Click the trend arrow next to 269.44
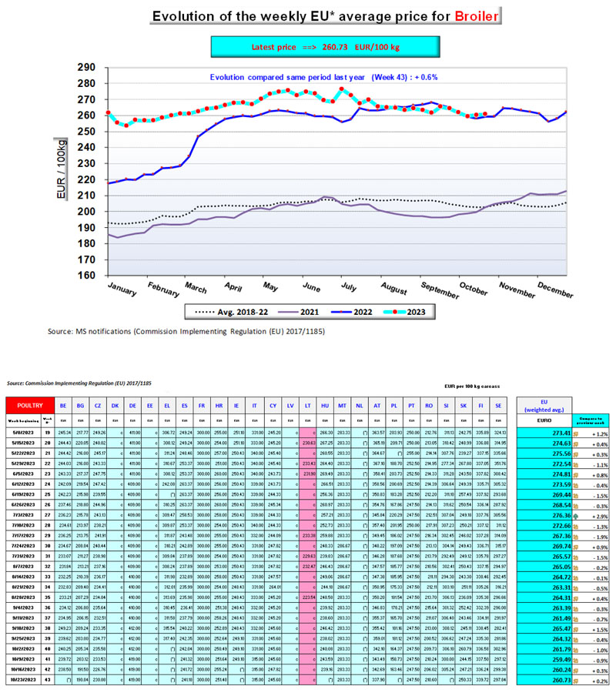 (576, 496)
